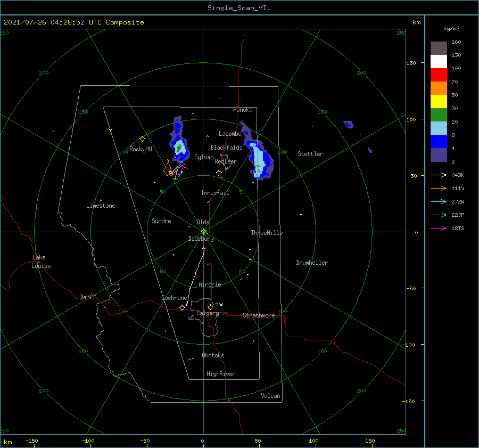
Task: Select the yellow diamond marker above Calgary label
Action: tap(210, 307)
